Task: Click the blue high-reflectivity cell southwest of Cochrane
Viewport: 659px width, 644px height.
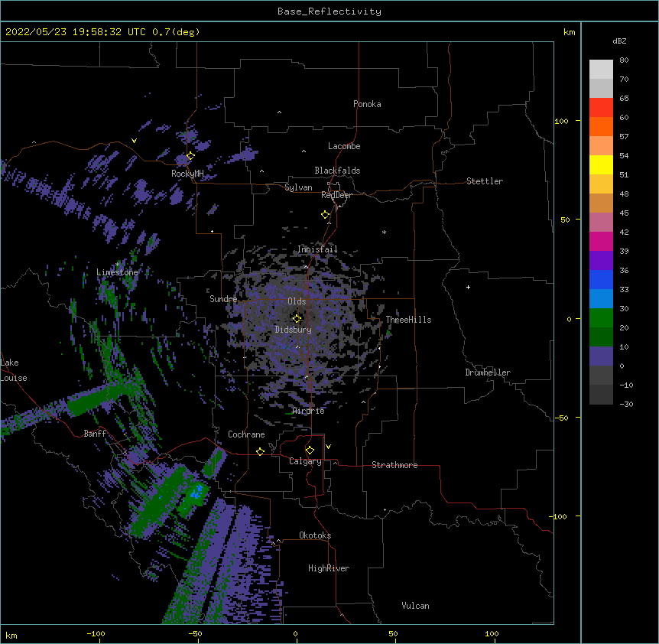Action: (x=196, y=491)
